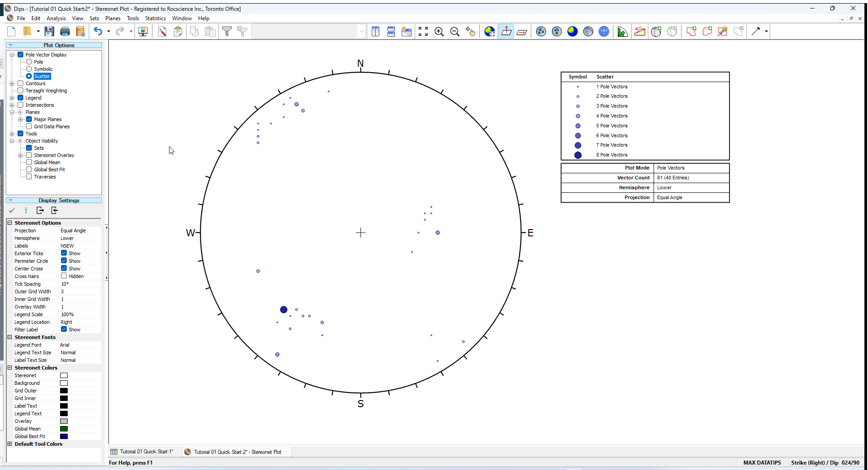Screen dimensions: 868x470
Task: Check the Contours checkbox in Plot Options
Action: point(21,83)
